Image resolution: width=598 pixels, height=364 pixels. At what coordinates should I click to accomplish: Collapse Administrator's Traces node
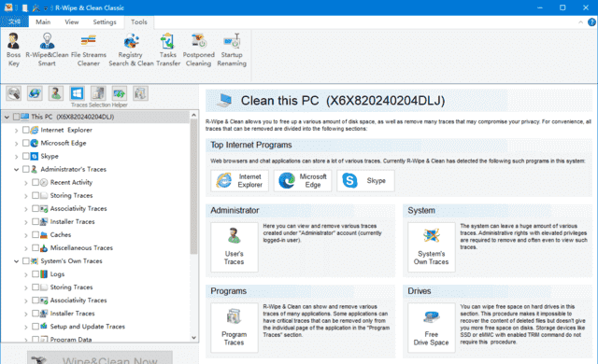[x=16, y=170]
